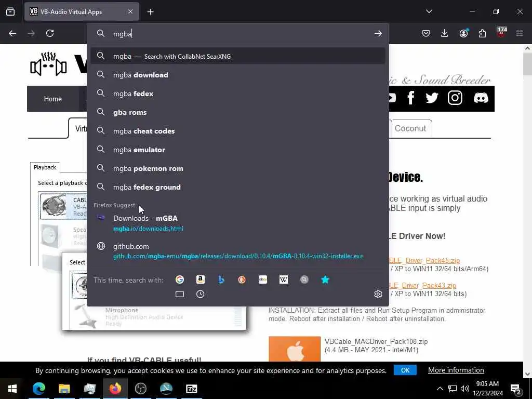Show hidden system tray icons chevron

(x=440, y=389)
